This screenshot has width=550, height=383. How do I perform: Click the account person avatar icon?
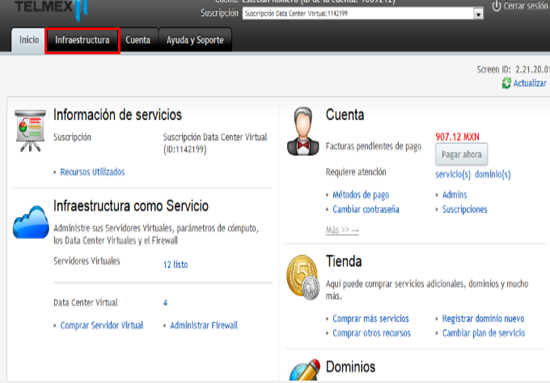(303, 132)
